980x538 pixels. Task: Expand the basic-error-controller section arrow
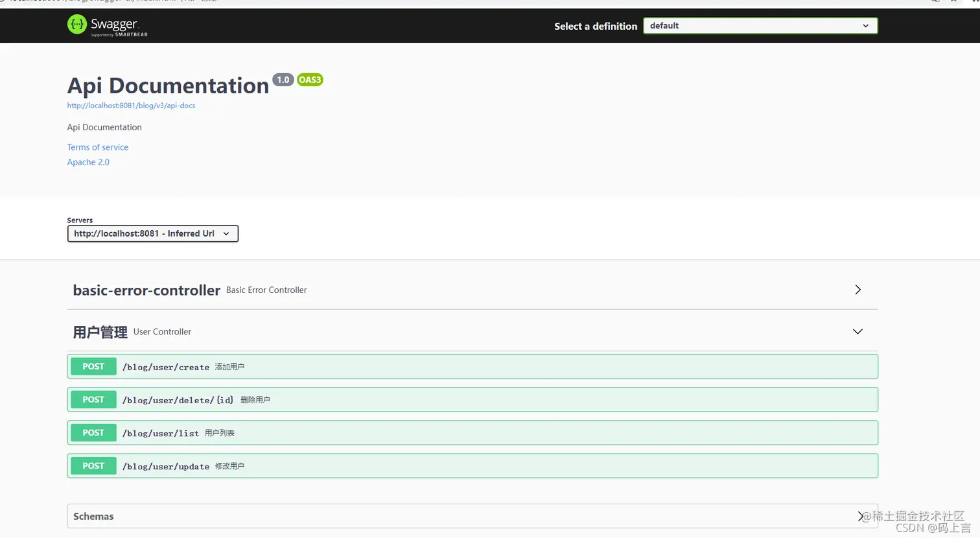click(857, 290)
